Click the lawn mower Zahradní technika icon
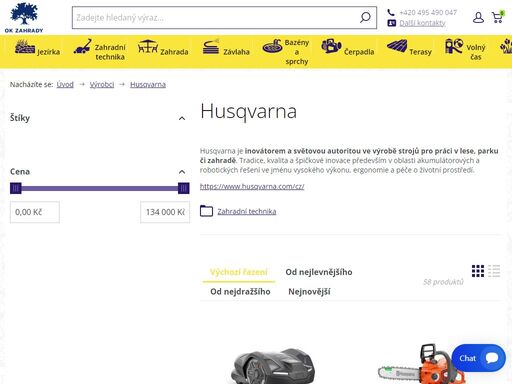Screen dimensions: 512x384 pos(82,46)
